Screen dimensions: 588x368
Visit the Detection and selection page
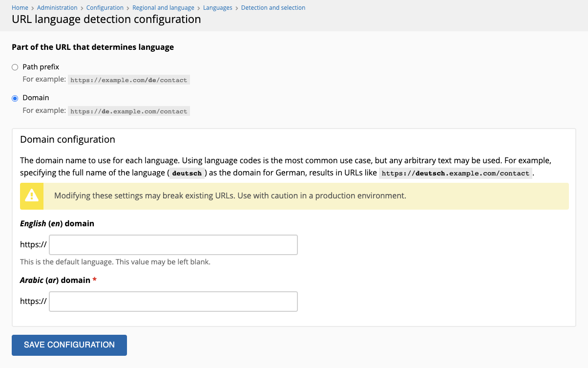click(273, 7)
